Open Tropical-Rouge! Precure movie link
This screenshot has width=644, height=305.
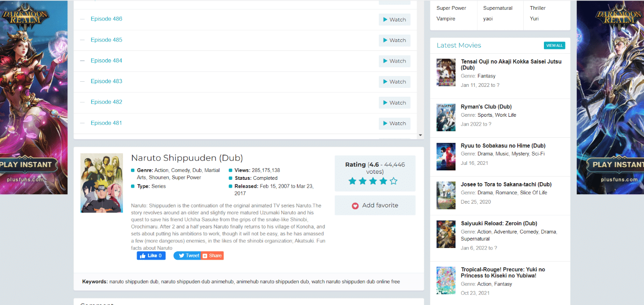(503, 272)
